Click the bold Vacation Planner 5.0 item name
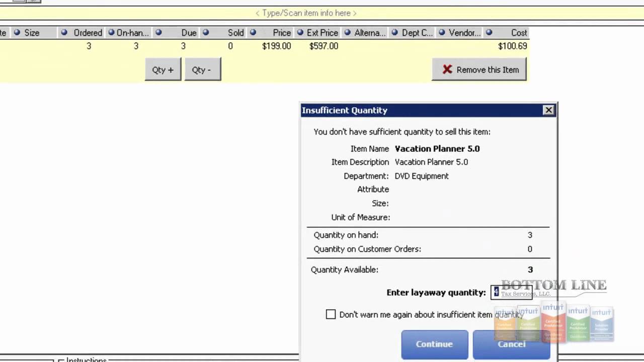Screen dimensions: 644x362 [437, 149]
